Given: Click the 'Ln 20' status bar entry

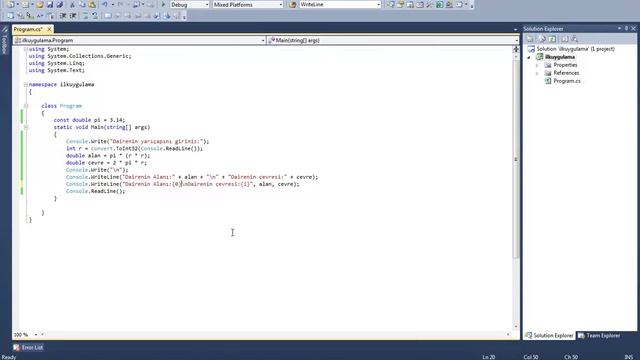Looking at the screenshot, I should point(489,357).
